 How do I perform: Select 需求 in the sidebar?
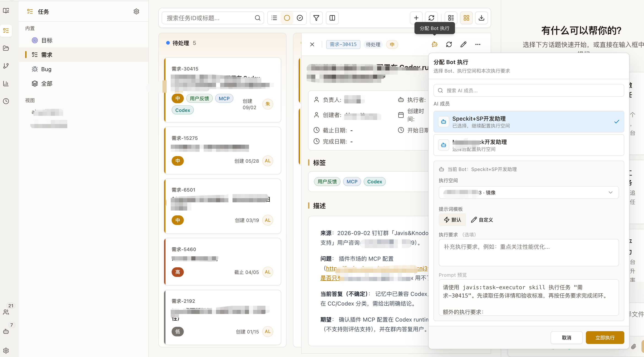click(x=84, y=55)
